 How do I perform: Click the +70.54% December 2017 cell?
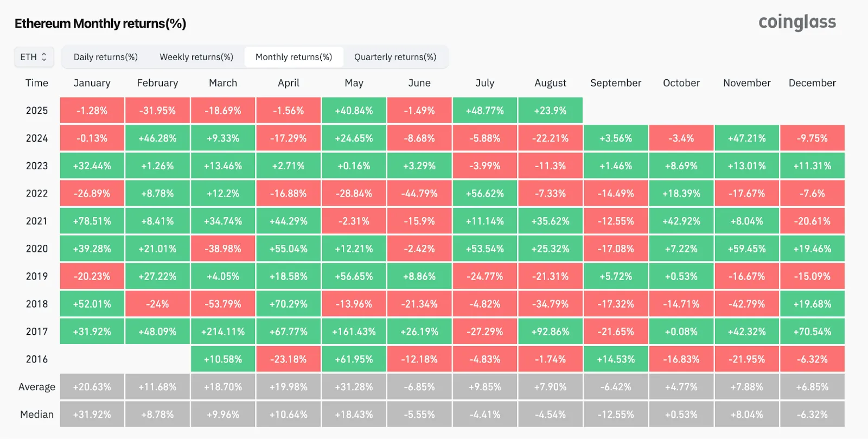[812, 331]
